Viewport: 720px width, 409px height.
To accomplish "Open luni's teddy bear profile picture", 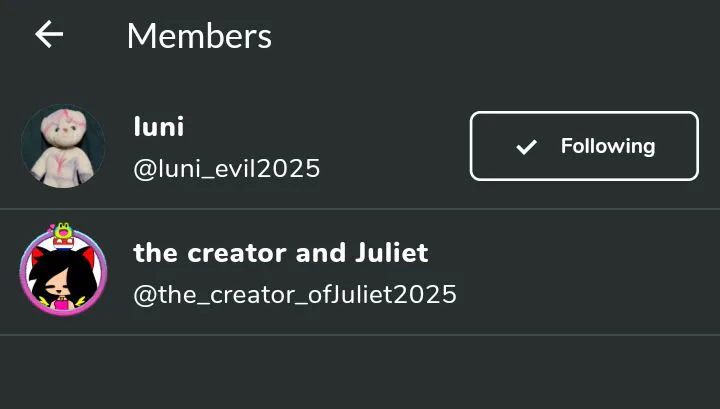I will 63,146.
